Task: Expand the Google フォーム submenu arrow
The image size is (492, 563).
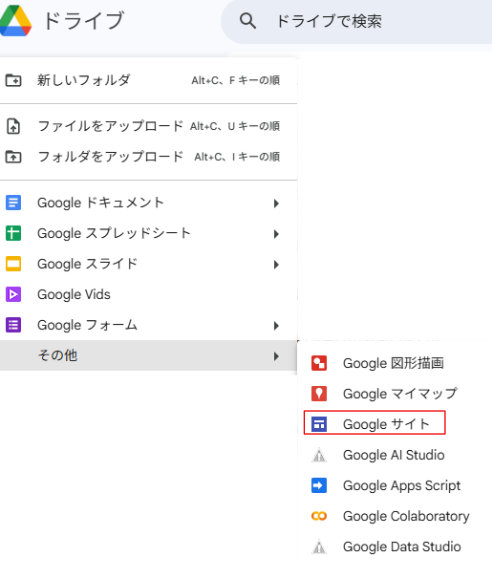Action: [x=276, y=326]
